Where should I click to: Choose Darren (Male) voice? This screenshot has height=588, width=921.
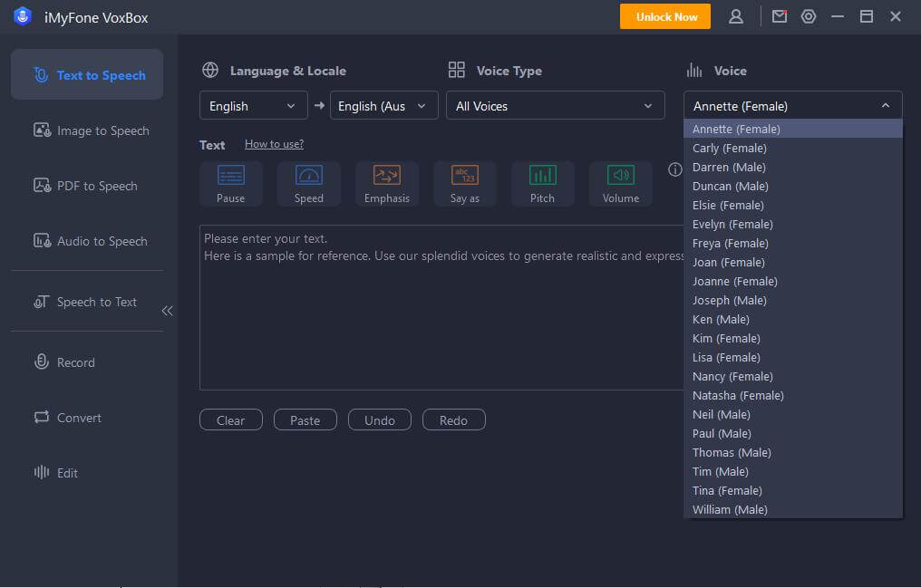793,168
